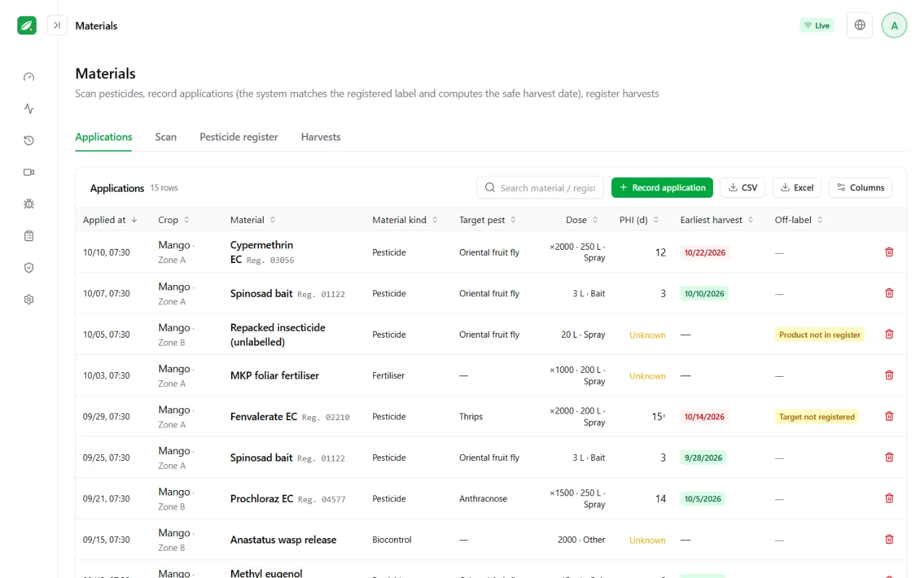
Task: Open the activity pulse icon in sidebar
Action: pos(29,109)
